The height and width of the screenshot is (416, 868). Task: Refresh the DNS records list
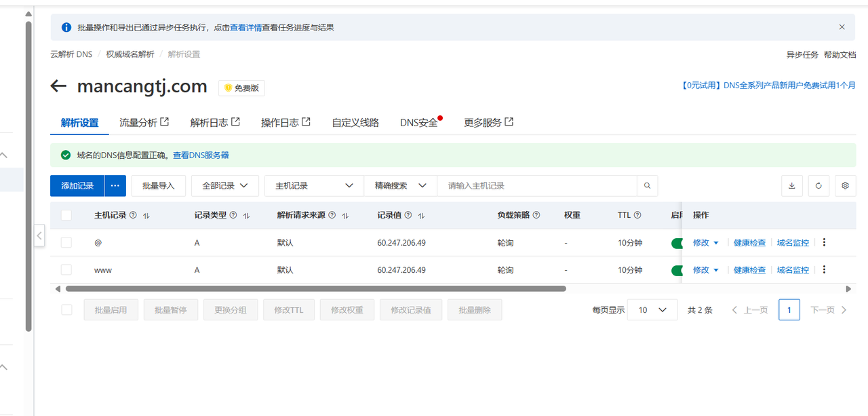818,186
